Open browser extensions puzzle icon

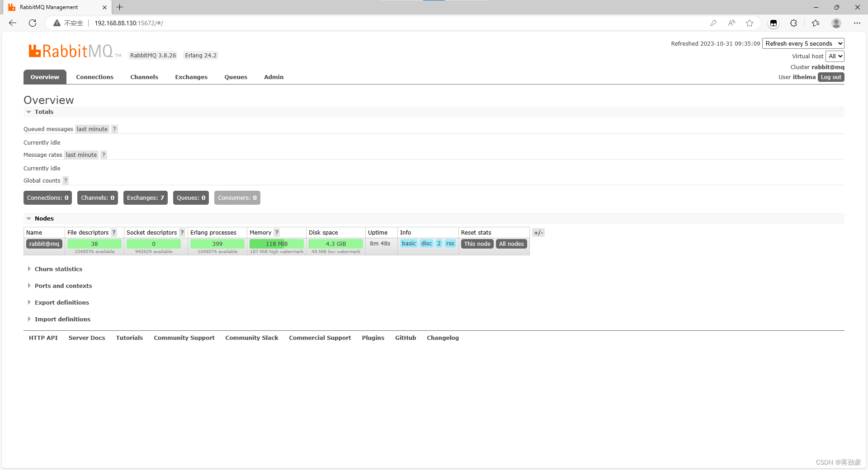point(793,23)
